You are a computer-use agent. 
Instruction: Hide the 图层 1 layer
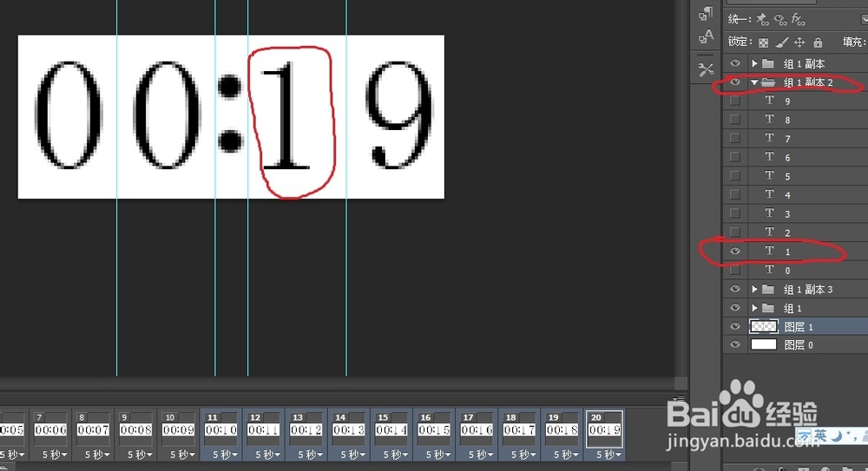point(735,326)
